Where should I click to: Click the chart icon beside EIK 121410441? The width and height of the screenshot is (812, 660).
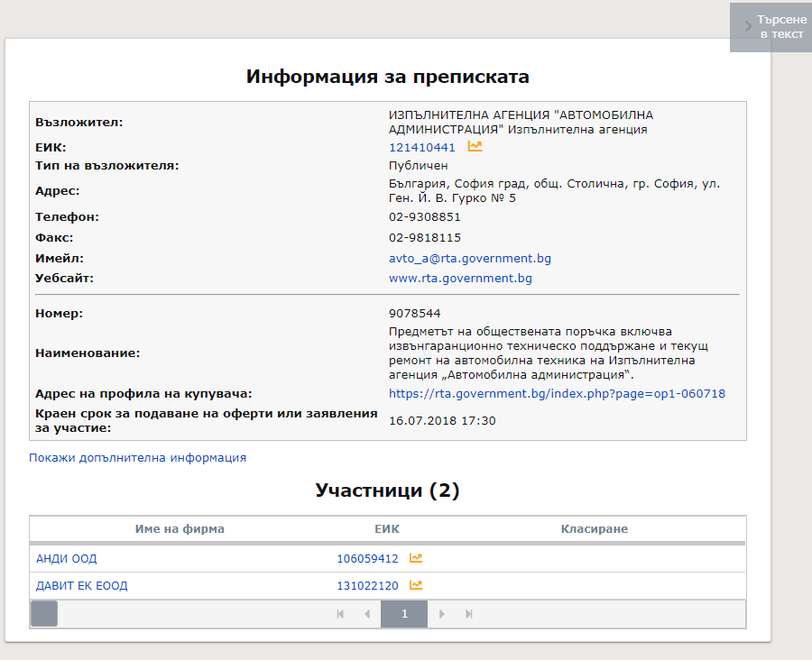tap(475, 147)
